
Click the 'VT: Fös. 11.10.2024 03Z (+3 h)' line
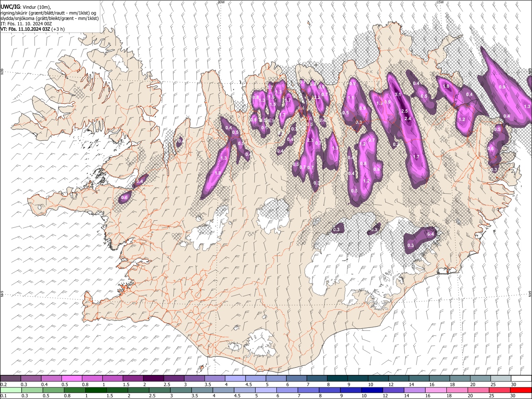pos(33,29)
